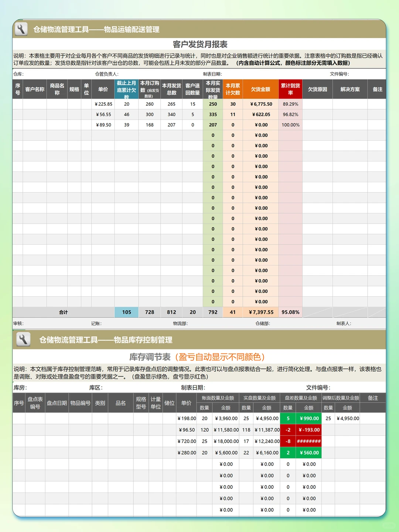Click the 累计到货率 red header cell
399x532 pixels.
click(x=290, y=89)
